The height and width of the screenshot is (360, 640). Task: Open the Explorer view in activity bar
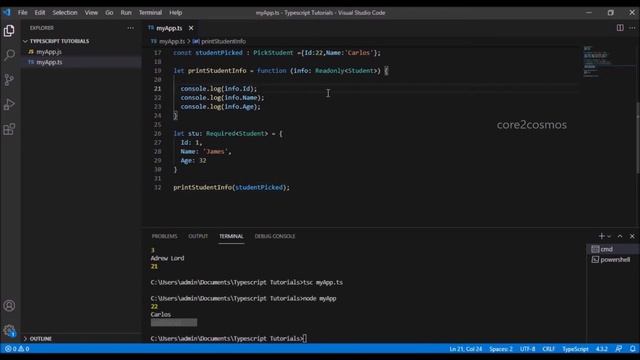tap(9, 31)
